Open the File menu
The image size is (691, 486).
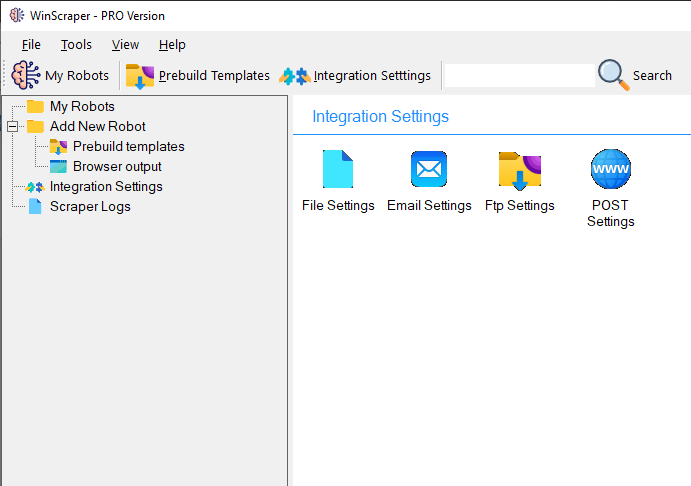[31, 44]
